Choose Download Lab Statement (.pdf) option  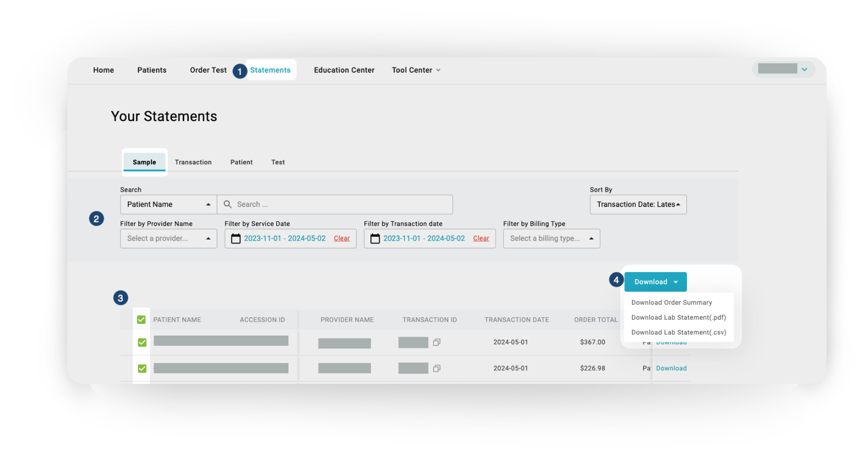click(678, 317)
